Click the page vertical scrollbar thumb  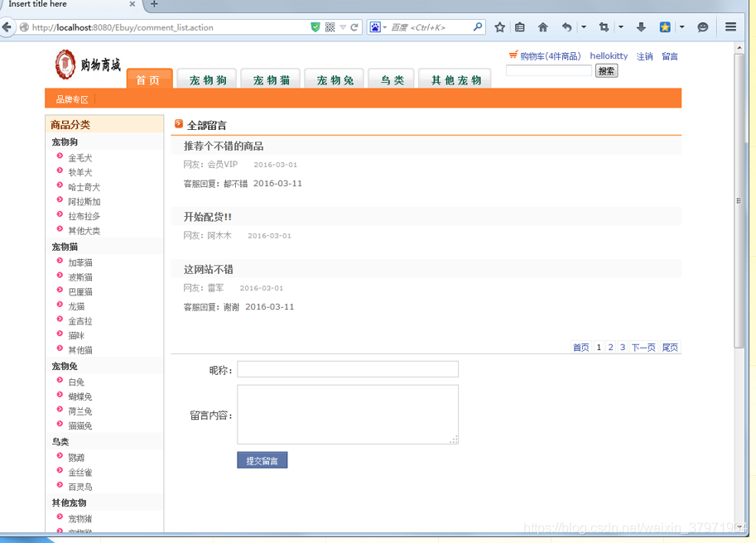tap(739, 200)
